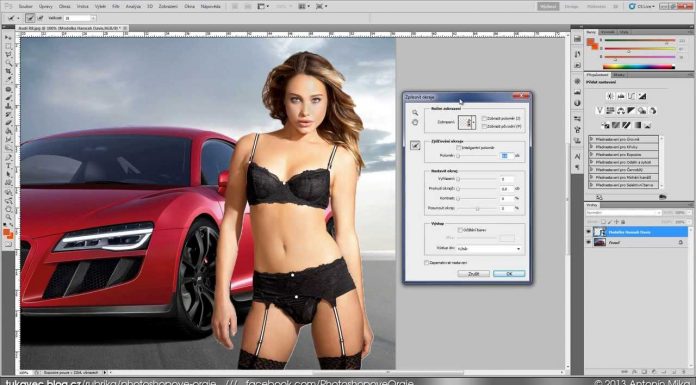696x385 pixels.
Task: Open the Nápověda menu
Action: point(210,7)
